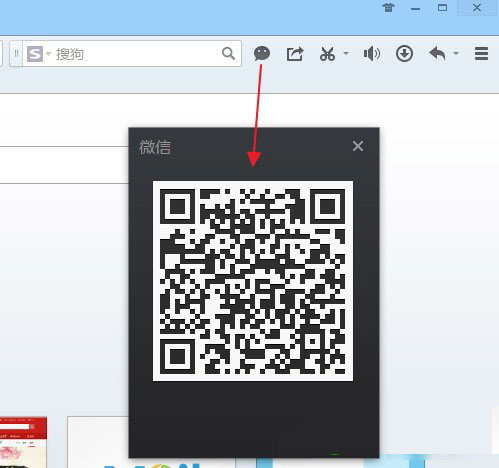This screenshot has width=499, height=468.
Task: Click the Sogou S logo icon
Action: point(35,54)
